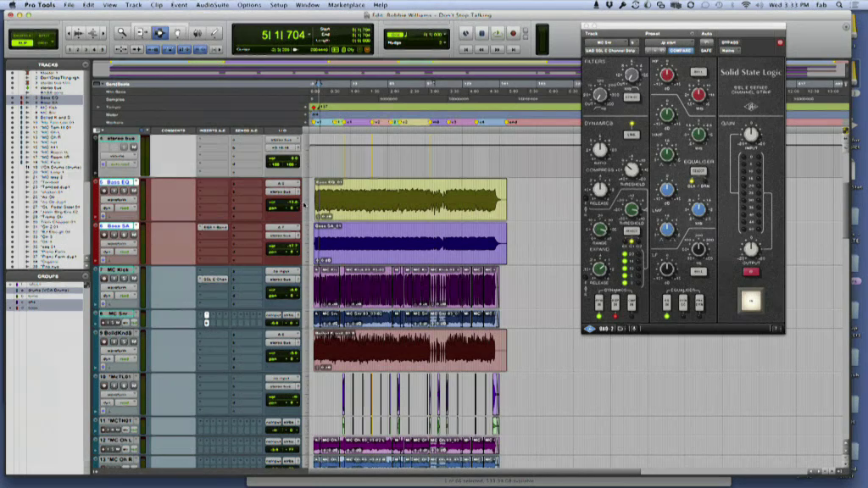Click plugin Compare button
Image resolution: width=868 pixels, height=488 pixels.
tap(681, 51)
